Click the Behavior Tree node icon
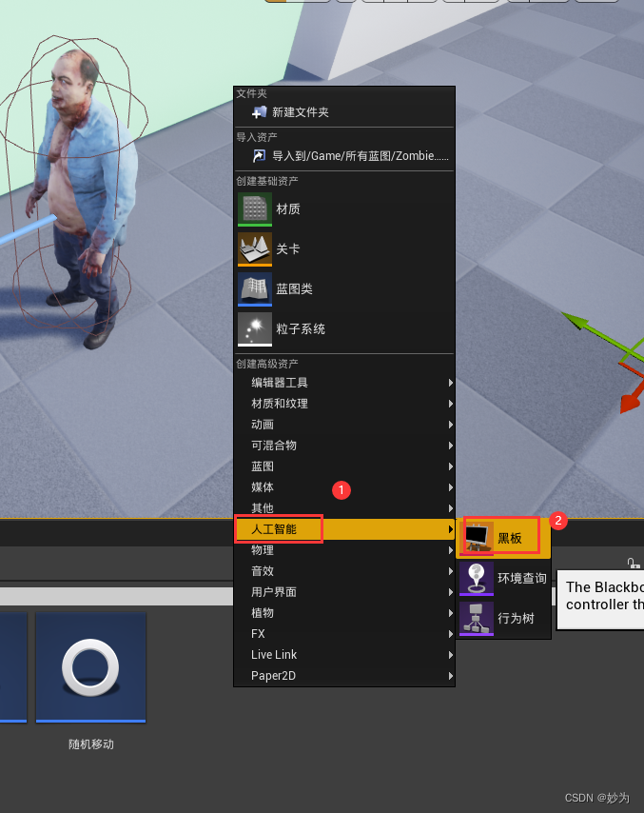Screen dimensions: 644x813 tap(477, 618)
